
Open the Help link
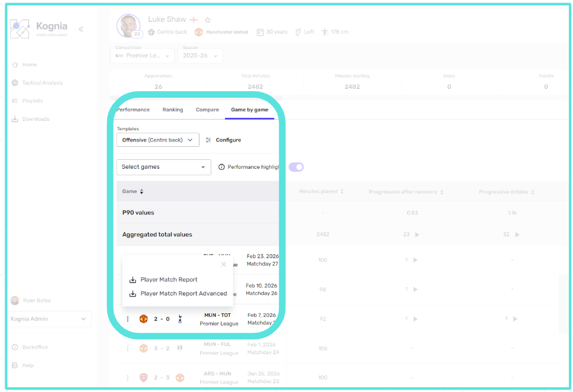(22, 365)
